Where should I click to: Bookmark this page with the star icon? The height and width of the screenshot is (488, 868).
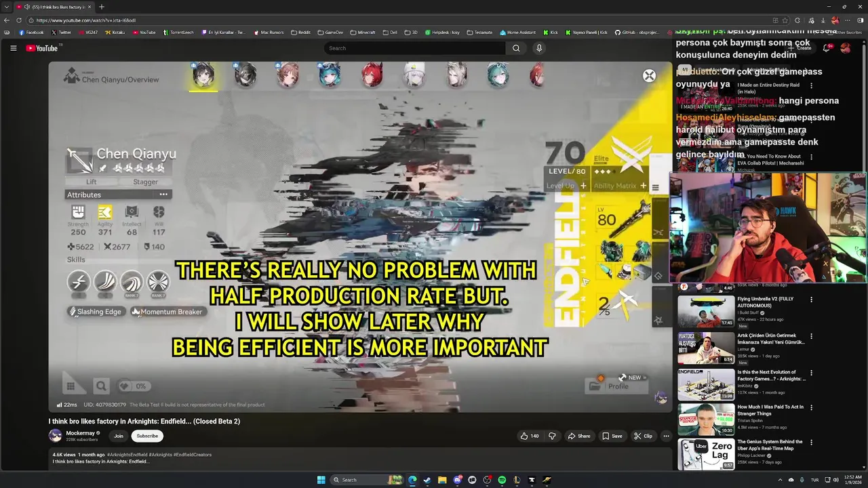click(x=785, y=20)
